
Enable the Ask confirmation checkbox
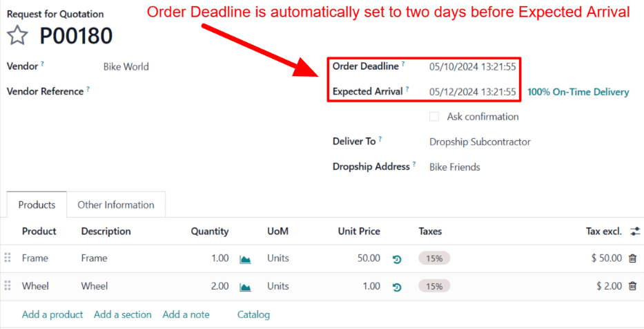click(x=434, y=117)
